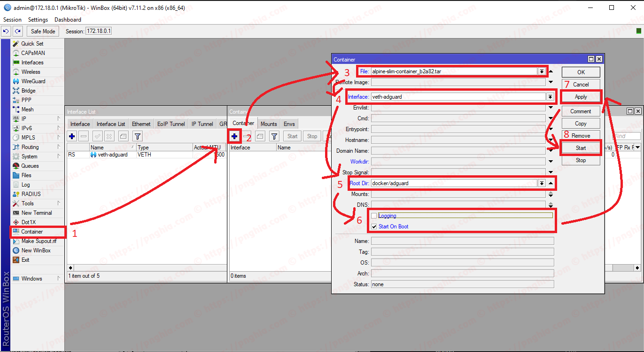
Task: Switch to the Mounts tab
Action: tap(269, 124)
